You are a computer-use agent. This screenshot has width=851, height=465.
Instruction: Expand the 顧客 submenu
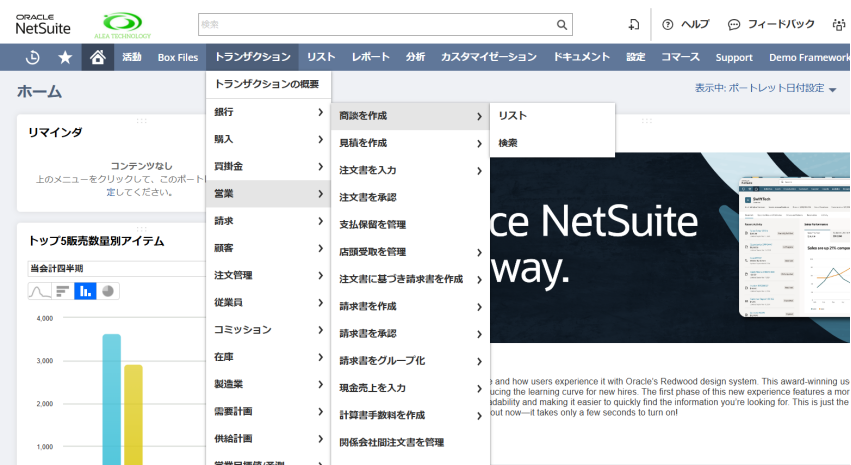(x=269, y=248)
